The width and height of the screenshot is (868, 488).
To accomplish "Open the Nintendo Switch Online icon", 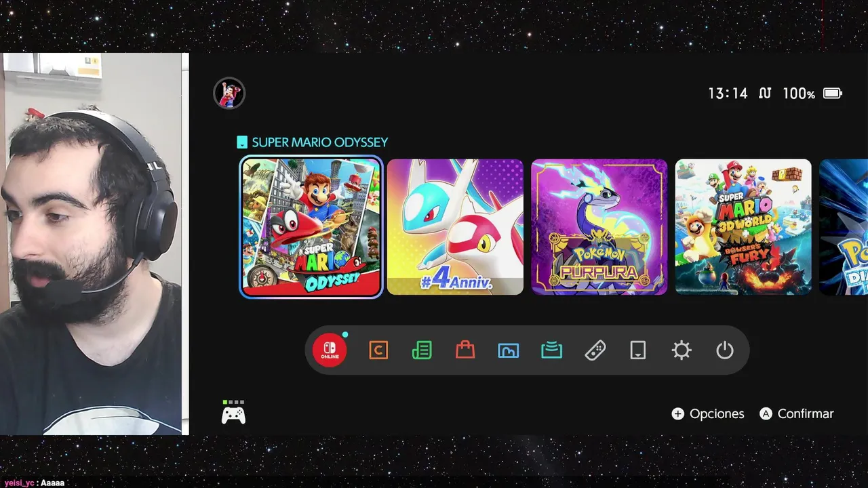I will (330, 350).
